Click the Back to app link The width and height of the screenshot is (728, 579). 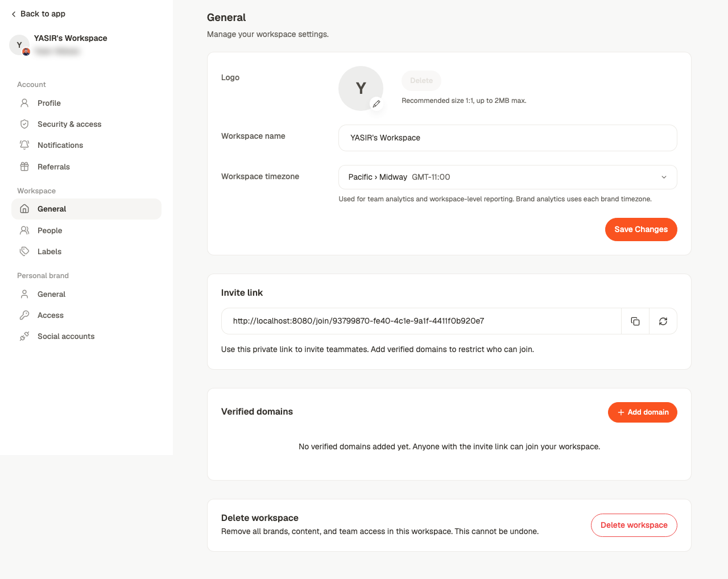point(38,14)
